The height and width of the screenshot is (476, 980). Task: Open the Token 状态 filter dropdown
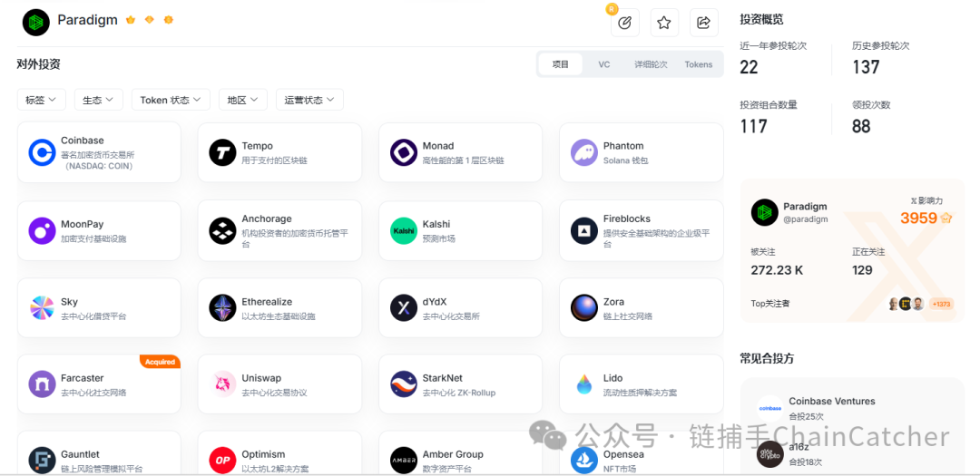click(x=171, y=100)
